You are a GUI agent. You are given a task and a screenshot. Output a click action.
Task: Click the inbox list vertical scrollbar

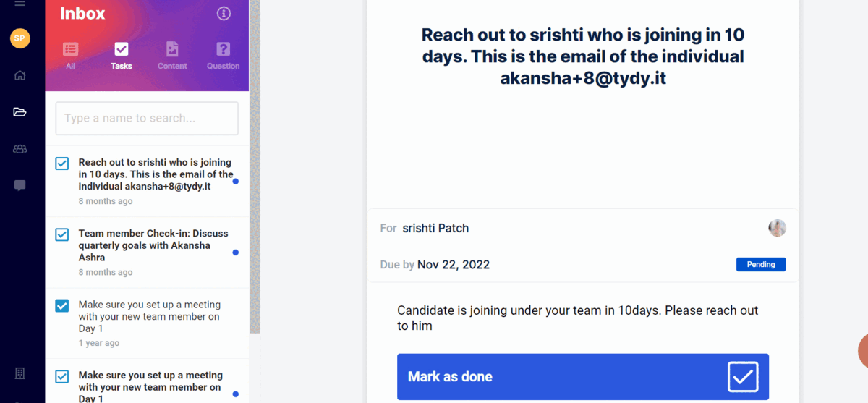[x=255, y=166]
